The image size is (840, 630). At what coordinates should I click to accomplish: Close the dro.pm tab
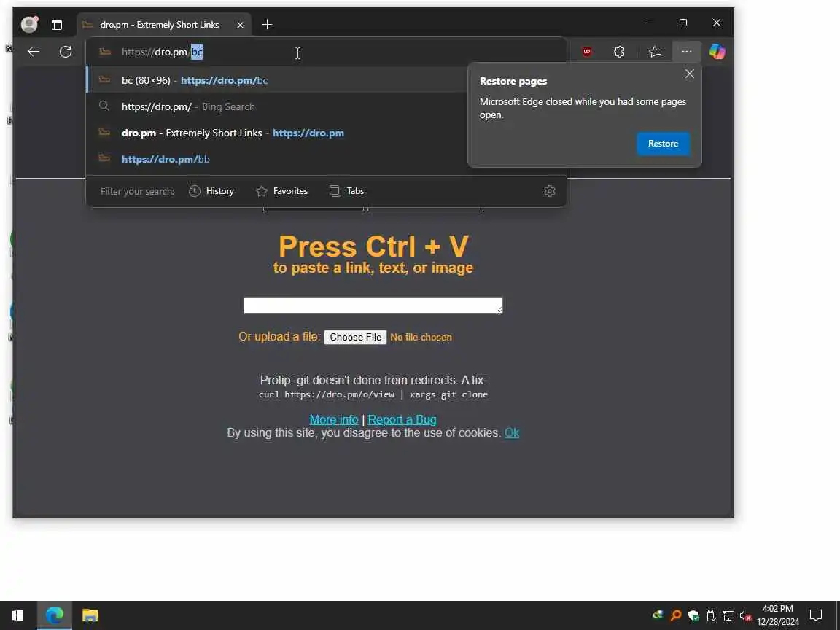pyautogui.click(x=240, y=25)
